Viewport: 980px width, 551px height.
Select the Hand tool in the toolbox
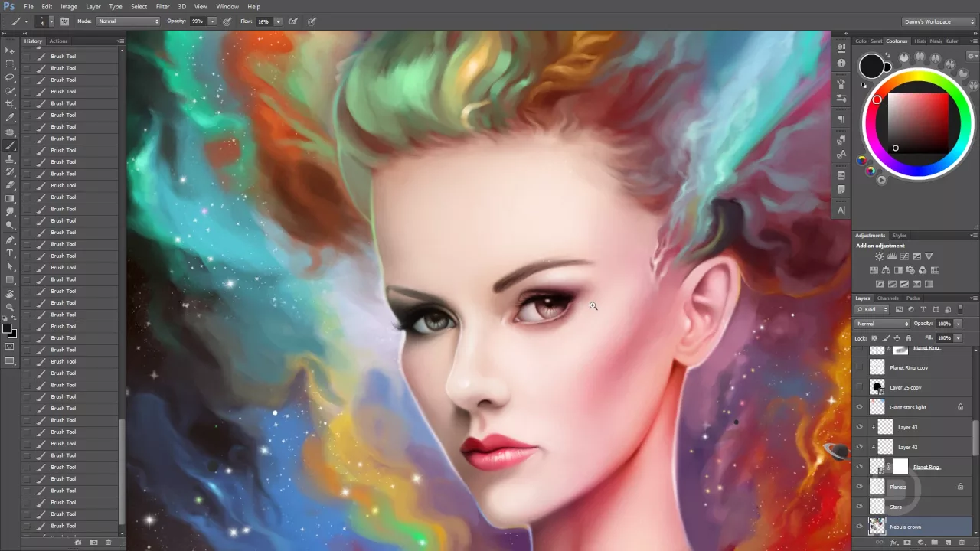10,294
